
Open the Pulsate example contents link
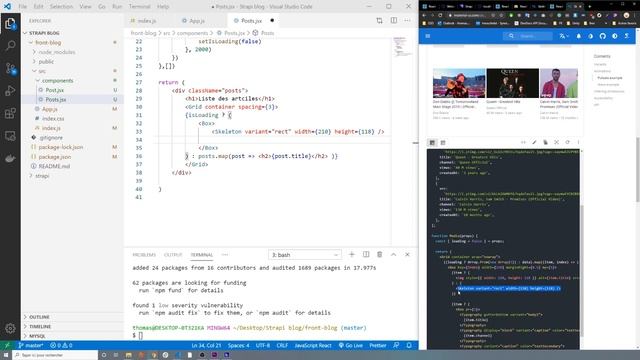pos(609,78)
